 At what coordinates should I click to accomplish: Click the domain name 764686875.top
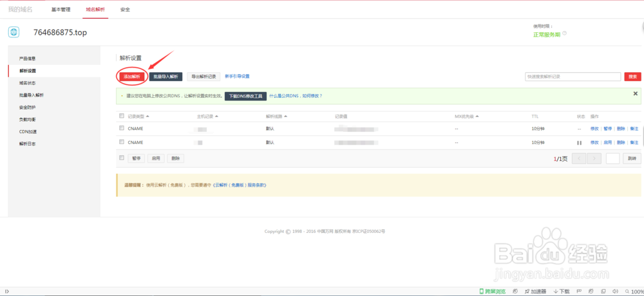coord(60,32)
